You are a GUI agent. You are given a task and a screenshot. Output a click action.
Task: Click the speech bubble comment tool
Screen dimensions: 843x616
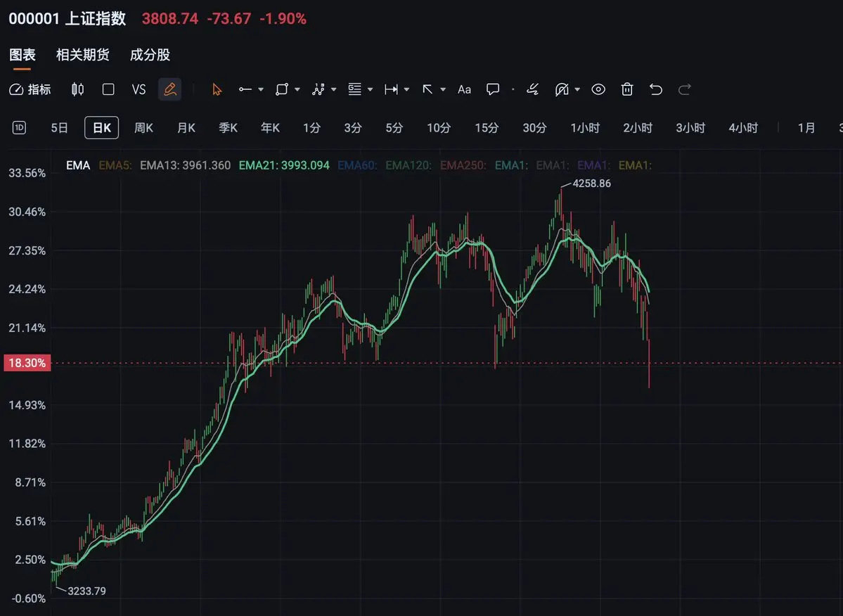click(492, 89)
